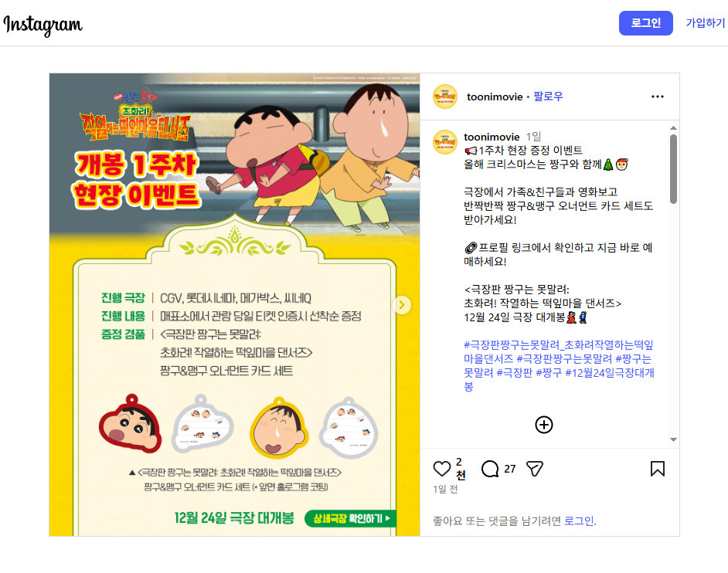Image resolution: width=728 pixels, height=573 pixels.
Task: Open hashtag #극장판짱구는못말려_초화려작열하는떡잎마을댄서즈
Action: coord(559,351)
